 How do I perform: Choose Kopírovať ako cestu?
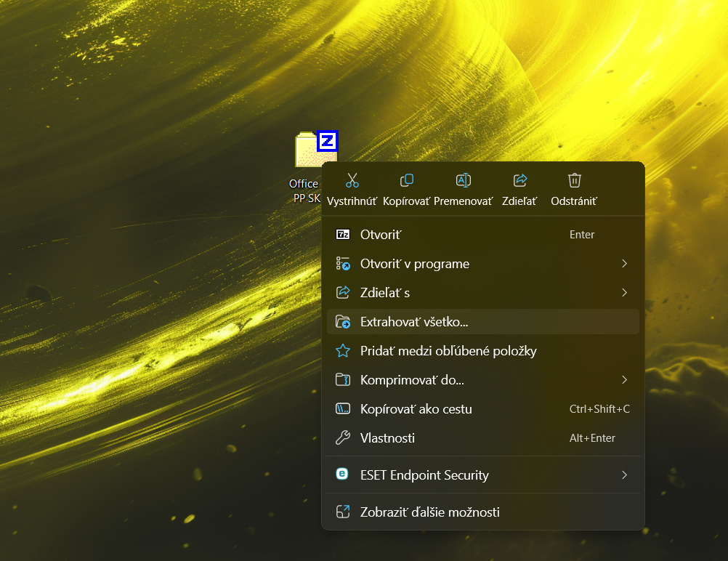pyautogui.click(x=416, y=408)
